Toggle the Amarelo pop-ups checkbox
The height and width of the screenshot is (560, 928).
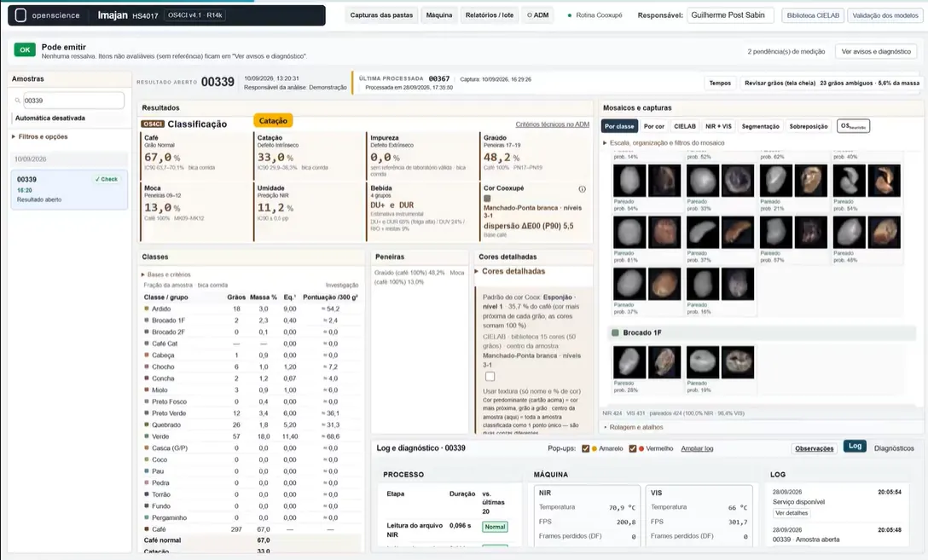click(585, 449)
